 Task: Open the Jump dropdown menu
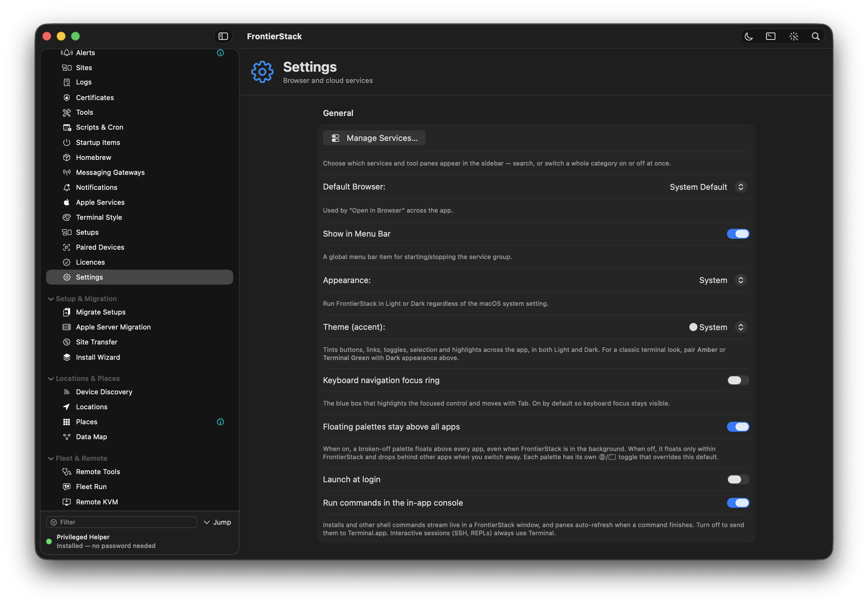click(x=217, y=522)
